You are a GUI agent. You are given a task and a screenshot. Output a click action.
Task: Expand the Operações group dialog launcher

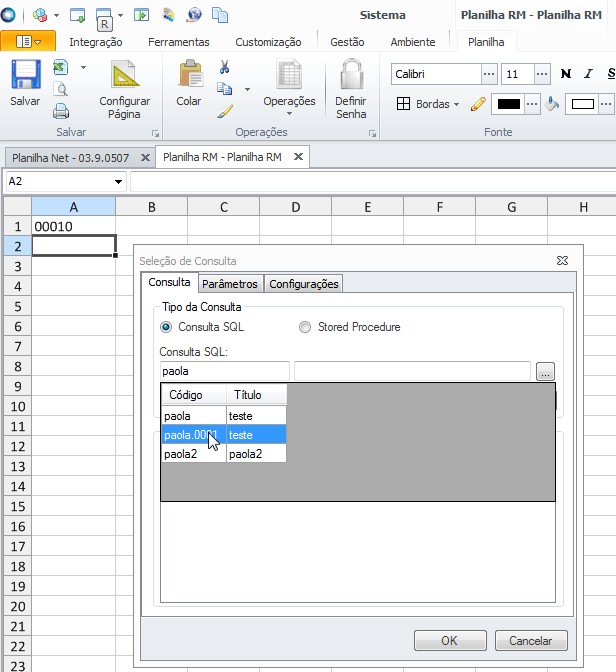(x=372, y=134)
